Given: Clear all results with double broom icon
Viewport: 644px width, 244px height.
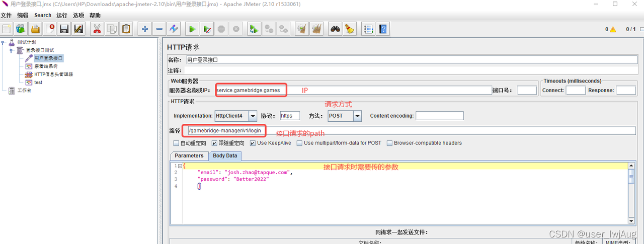Looking at the screenshot, I should click(x=316, y=29).
